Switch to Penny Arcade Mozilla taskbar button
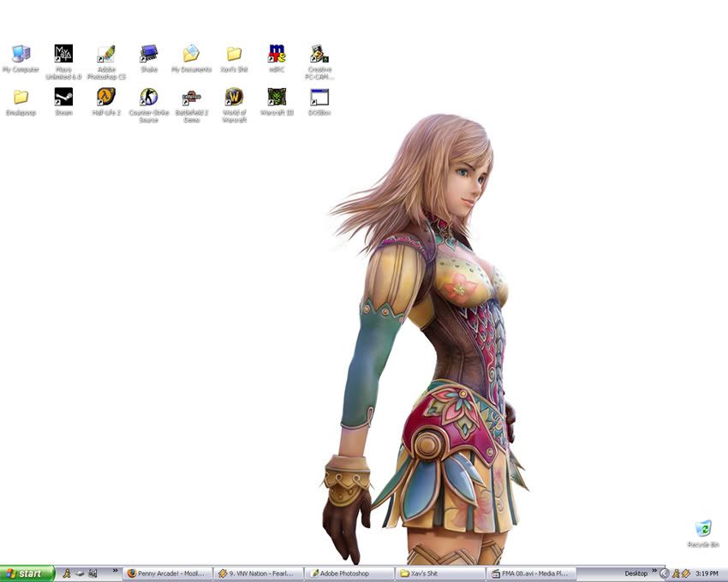 tap(168, 573)
